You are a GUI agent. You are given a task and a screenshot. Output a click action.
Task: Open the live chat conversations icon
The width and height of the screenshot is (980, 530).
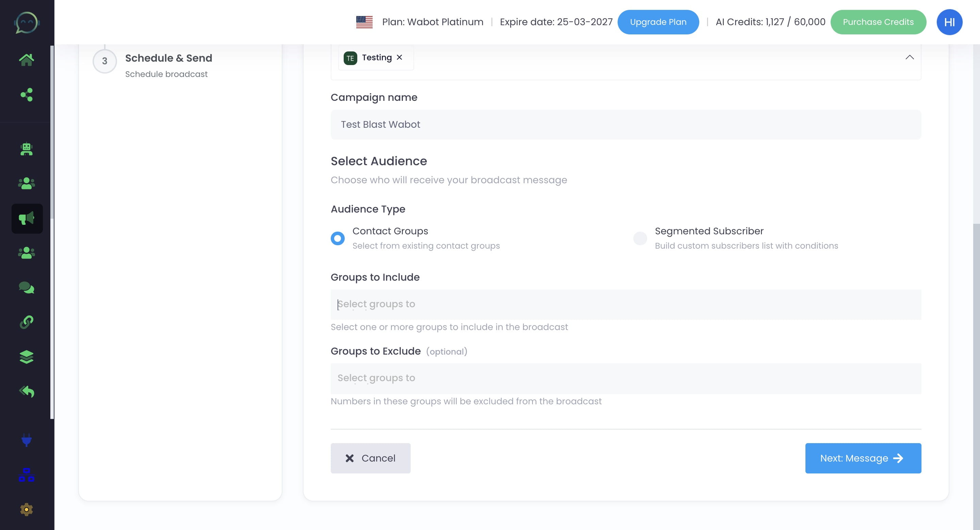click(x=27, y=288)
